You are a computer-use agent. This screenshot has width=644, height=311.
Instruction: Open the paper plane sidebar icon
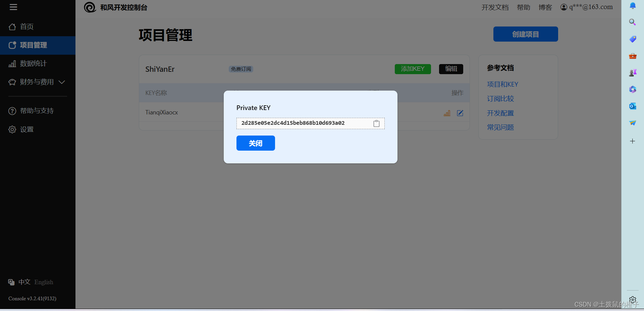point(633,123)
